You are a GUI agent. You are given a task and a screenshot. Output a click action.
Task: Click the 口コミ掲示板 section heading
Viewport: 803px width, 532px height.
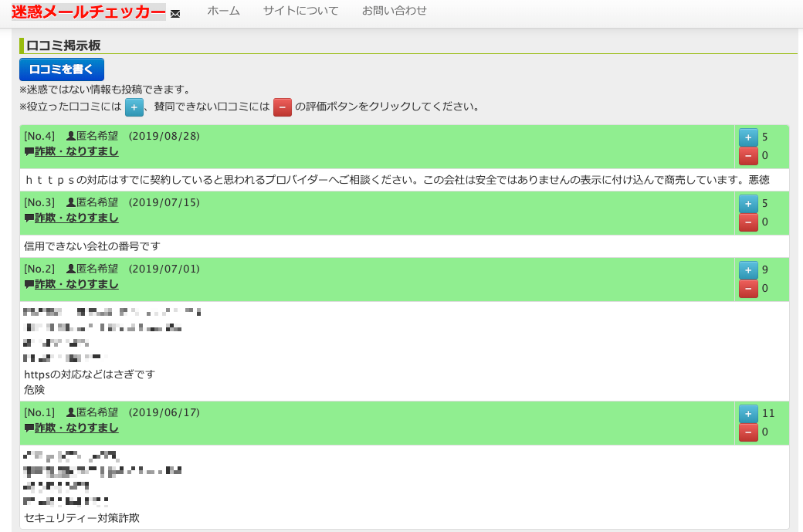click(x=63, y=46)
